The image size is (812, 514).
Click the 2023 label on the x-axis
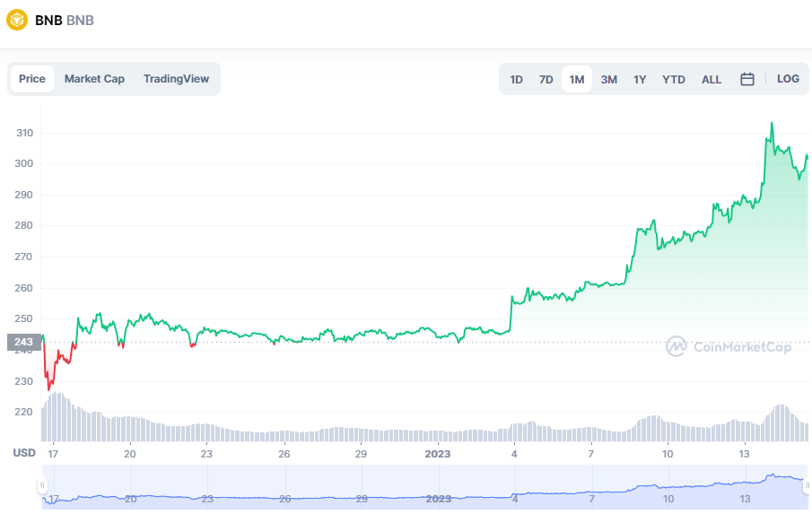tap(438, 454)
